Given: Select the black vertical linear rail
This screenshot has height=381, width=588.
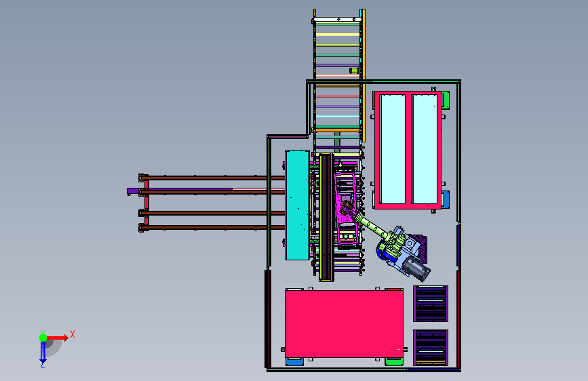Looking at the screenshot, I should pyautogui.click(x=326, y=217).
